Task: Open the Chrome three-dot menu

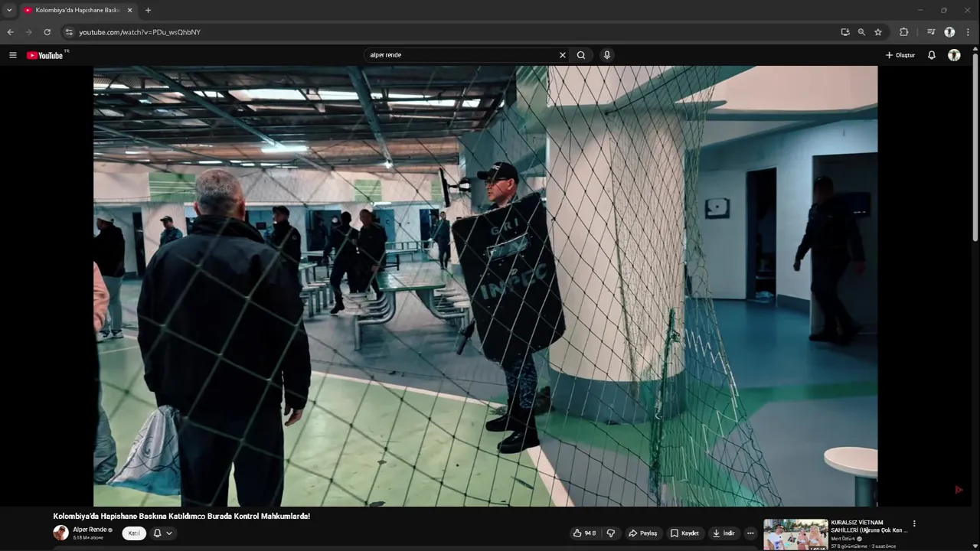Action: 969,32
